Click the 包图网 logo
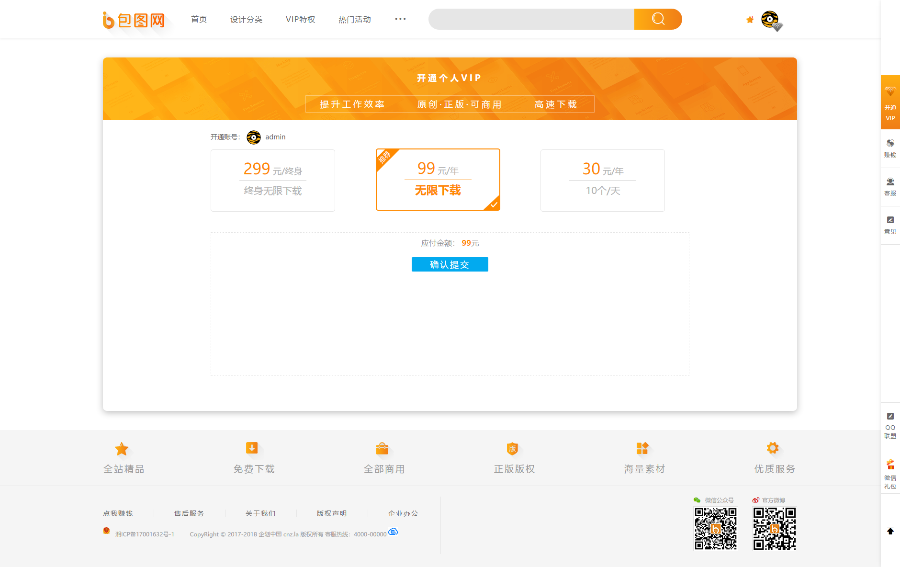 (134, 20)
